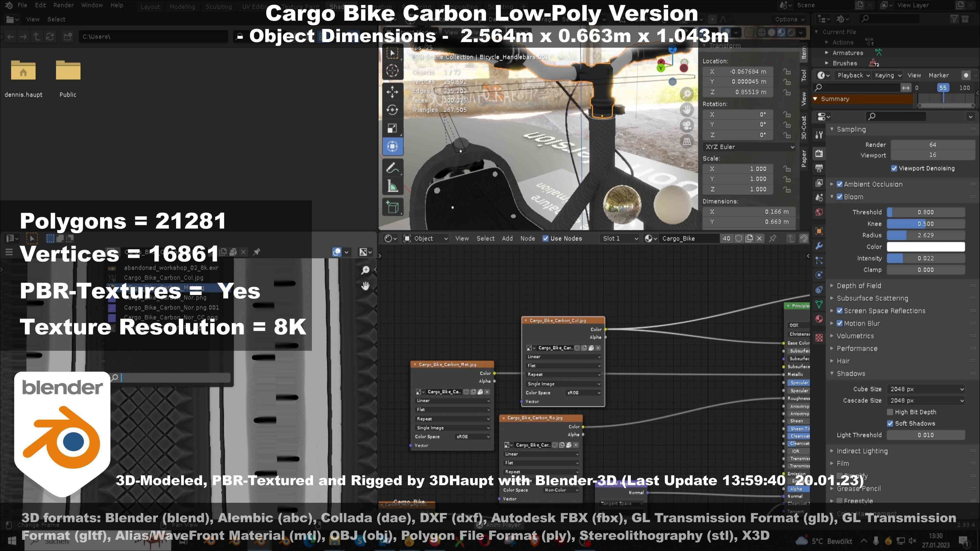The image size is (980, 551).
Task: Toggle Use Nodes checkbox
Action: point(546,239)
